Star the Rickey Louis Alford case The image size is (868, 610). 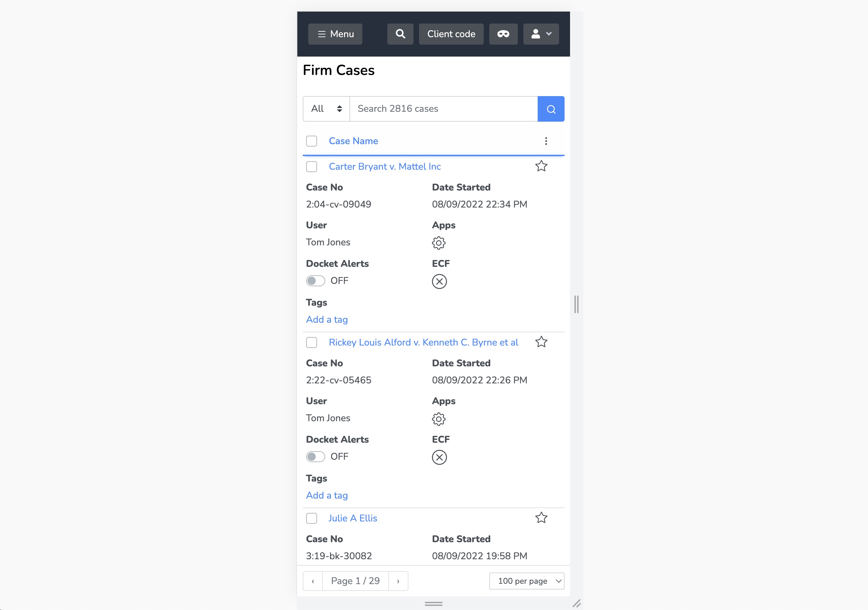click(x=541, y=342)
